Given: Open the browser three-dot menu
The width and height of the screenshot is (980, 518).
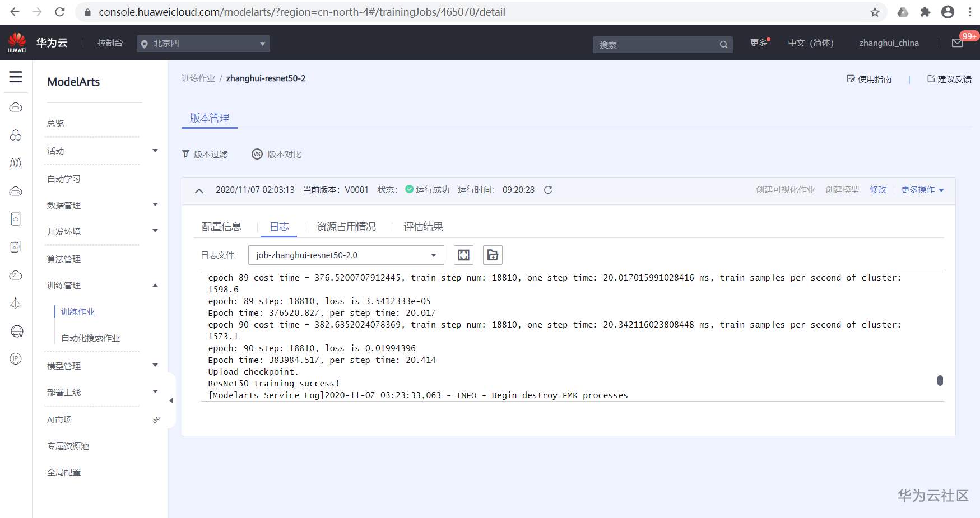Looking at the screenshot, I should (x=970, y=12).
